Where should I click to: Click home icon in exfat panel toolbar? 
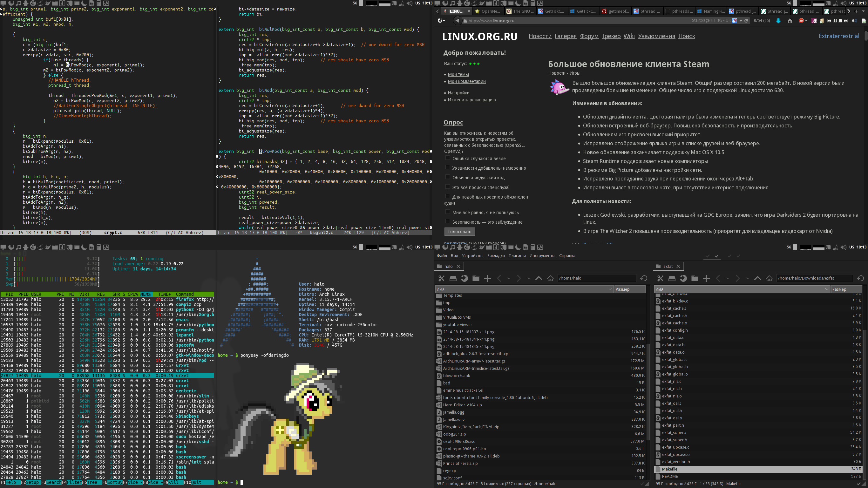point(769,278)
